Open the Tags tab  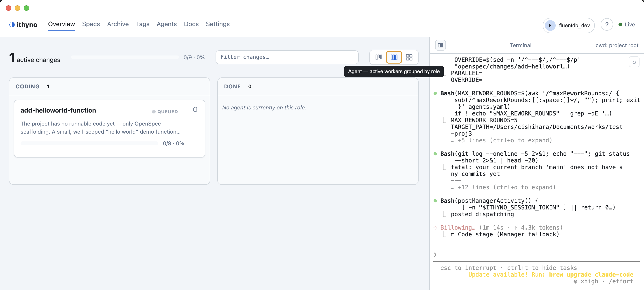(x=142, y=24)
